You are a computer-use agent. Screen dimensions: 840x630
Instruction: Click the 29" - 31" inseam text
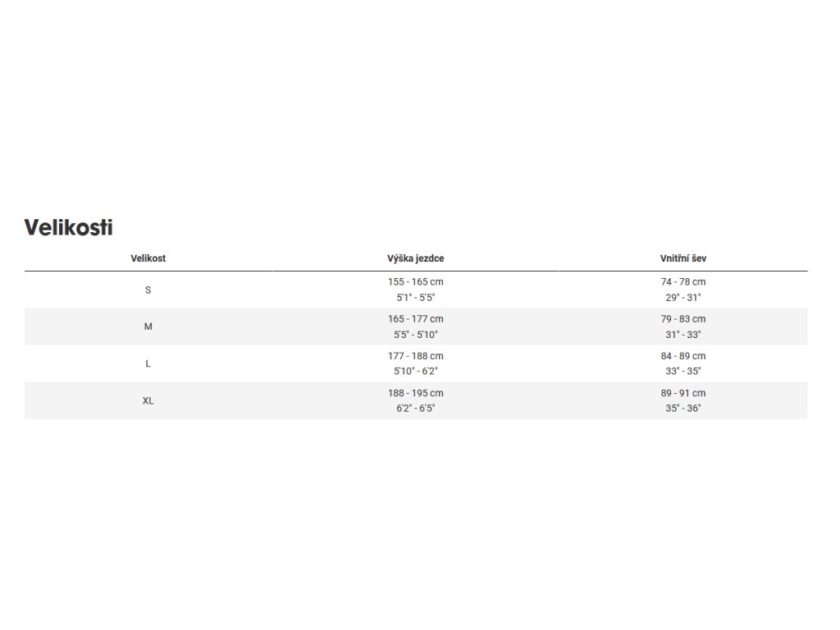(x=682, y=298)
